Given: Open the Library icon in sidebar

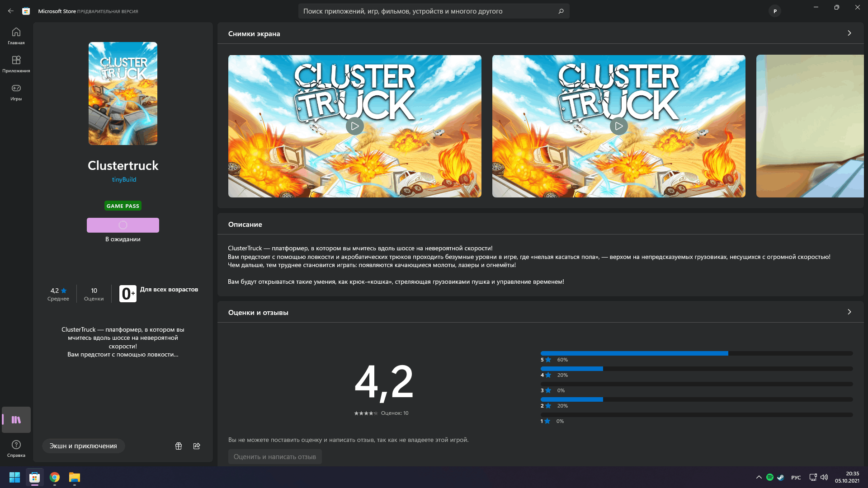Looking at the screenshot, I should [x=16, y=420].
